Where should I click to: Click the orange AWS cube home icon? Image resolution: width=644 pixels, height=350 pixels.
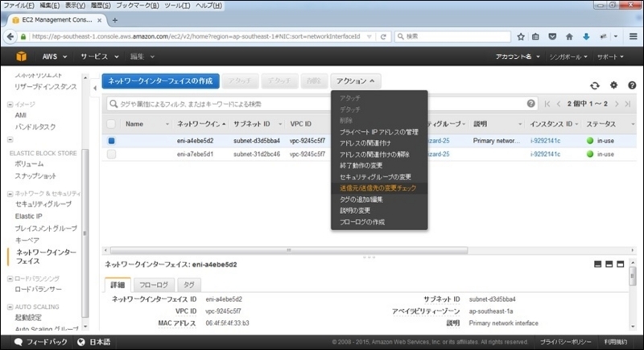click(22, 56)
